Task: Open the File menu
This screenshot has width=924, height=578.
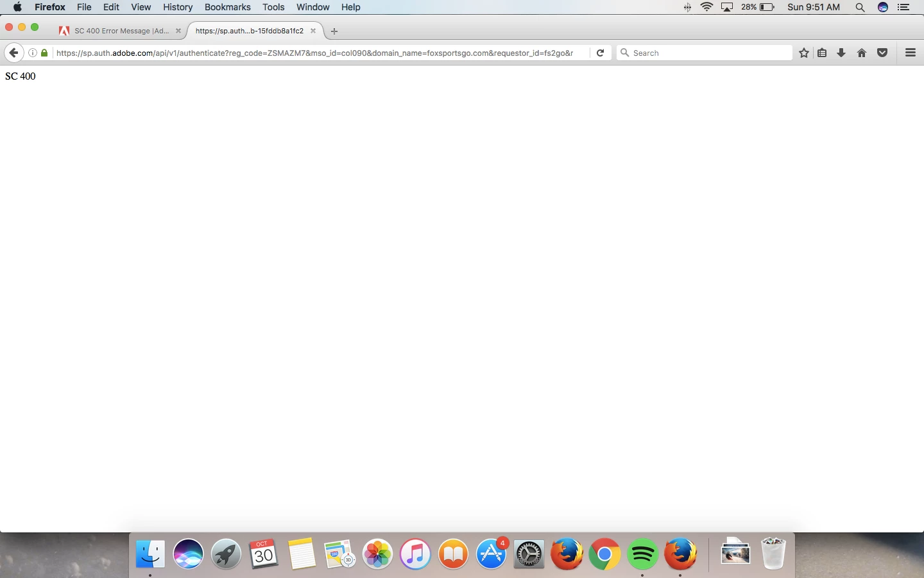Action: click(84, 7)
